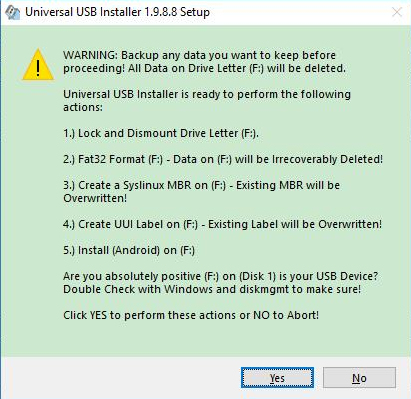The image size is (411, 399).
Task: Click the dialog title text in title bar
Action: coord(117,12)
